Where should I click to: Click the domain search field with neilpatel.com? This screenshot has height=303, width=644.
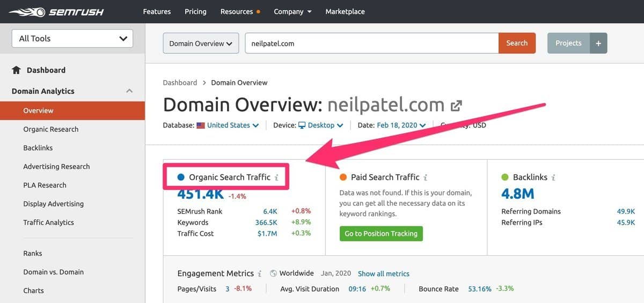(x=372, y=43)
